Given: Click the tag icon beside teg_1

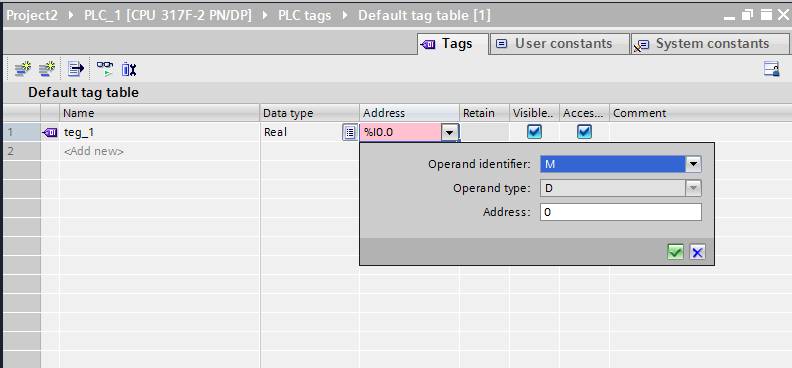Looking at the screenshot, I should [x=50, y=132].
